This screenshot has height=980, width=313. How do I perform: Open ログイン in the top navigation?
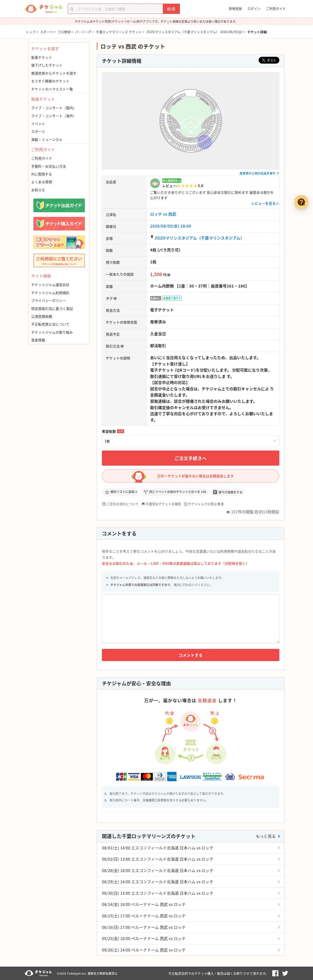254,9
